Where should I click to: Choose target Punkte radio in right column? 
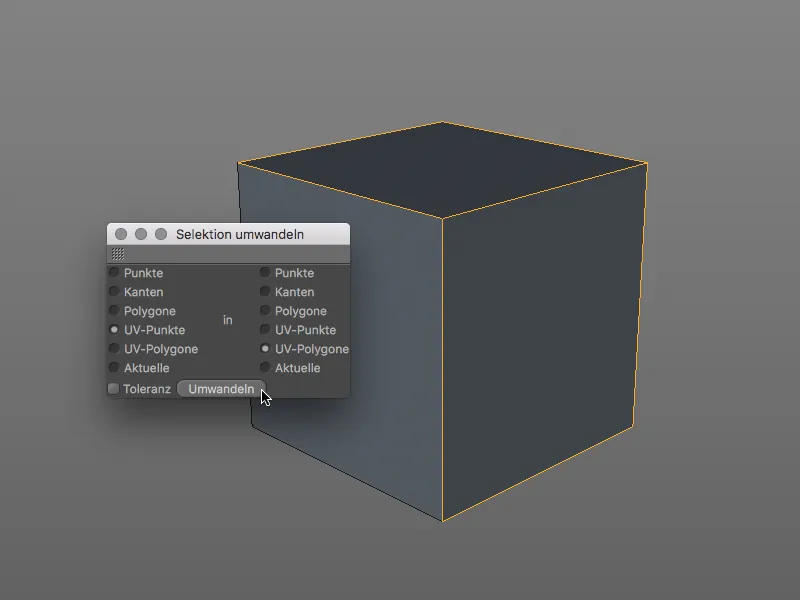point(265,272)
